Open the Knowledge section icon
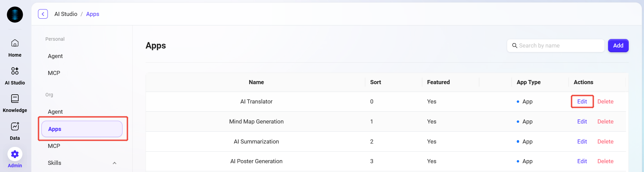 tap(15, 99)
